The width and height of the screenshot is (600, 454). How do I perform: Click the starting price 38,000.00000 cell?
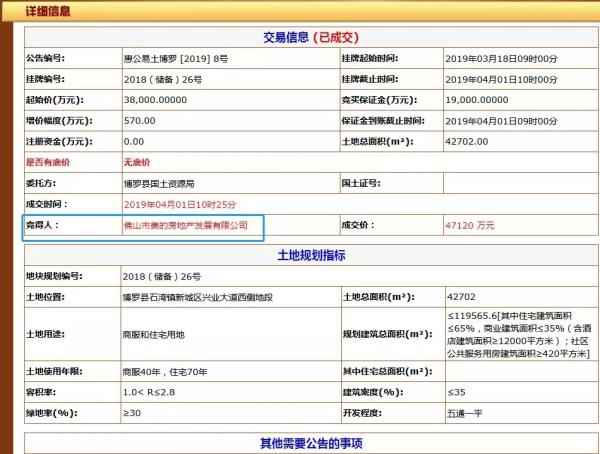pyautogui.click(x=154, y=100)
